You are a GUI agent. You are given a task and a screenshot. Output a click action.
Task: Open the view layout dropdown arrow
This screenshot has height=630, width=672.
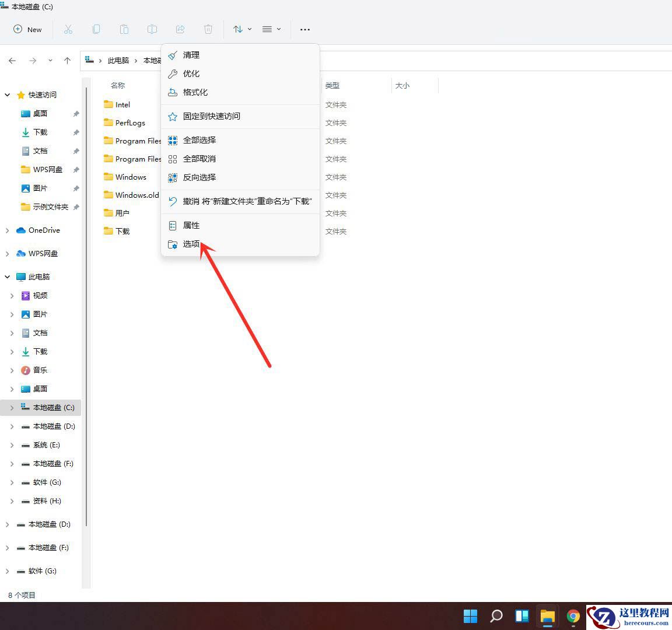click(279, 29)
